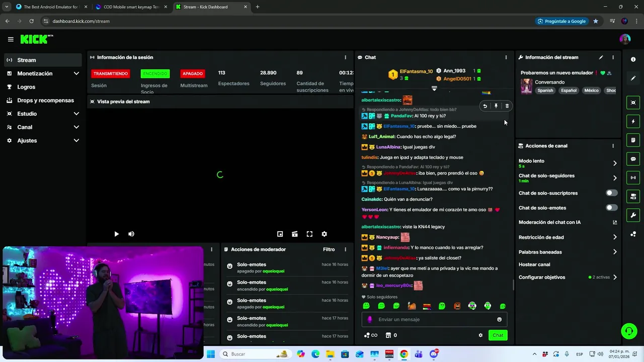Open Discord from the taskbar
The width and height of the screenshot is (644, 362).
[434, 354]
